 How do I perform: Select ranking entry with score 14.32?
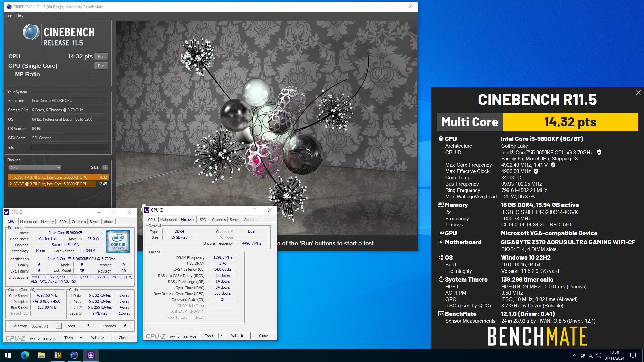(58, 177)
